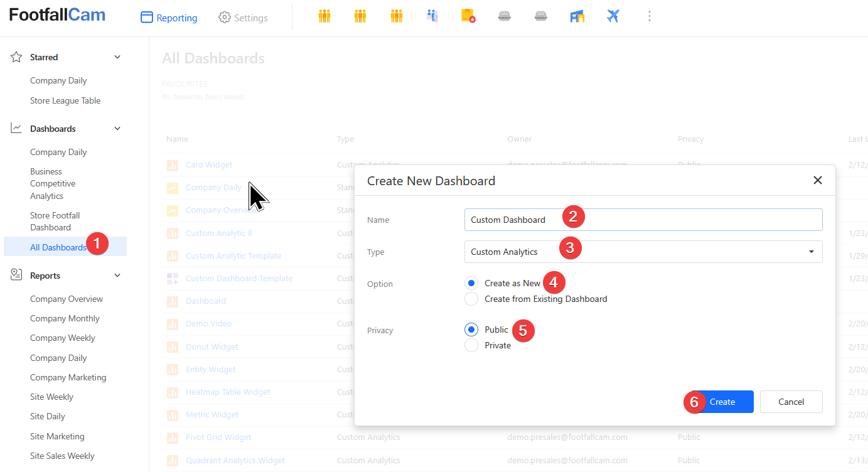Open the three-dot more options menu

(x=649, y=16)
